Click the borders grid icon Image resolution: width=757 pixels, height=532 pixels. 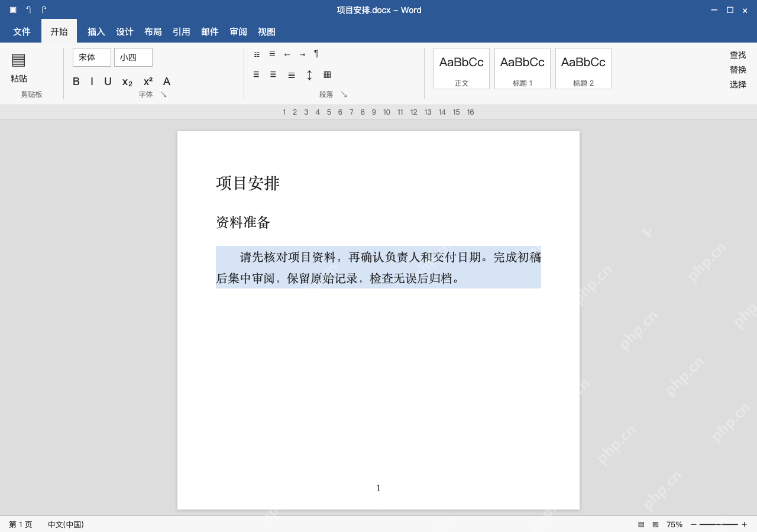coord(327,74)
